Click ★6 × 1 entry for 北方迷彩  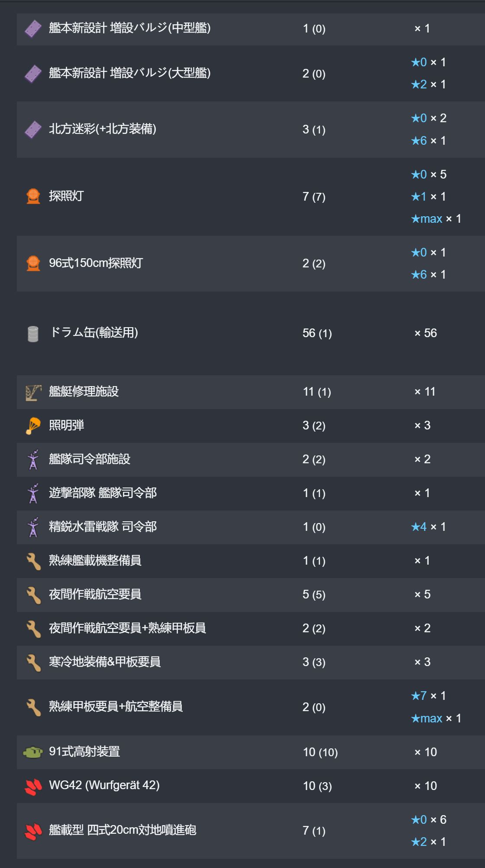point(428,141)
